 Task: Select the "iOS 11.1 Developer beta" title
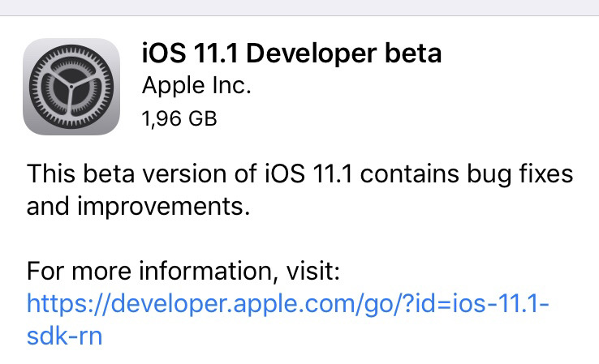point(292,53)
